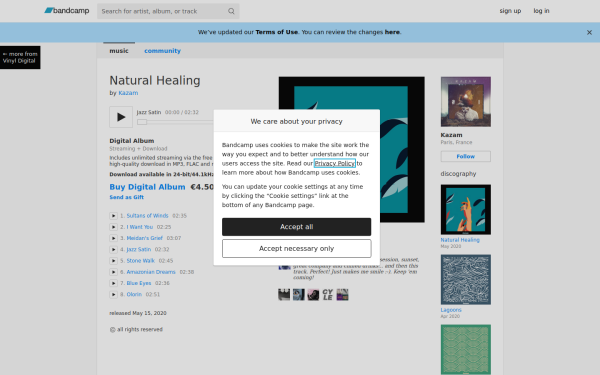
Task: Click the first supporter avatar
Action: point(284,295)
